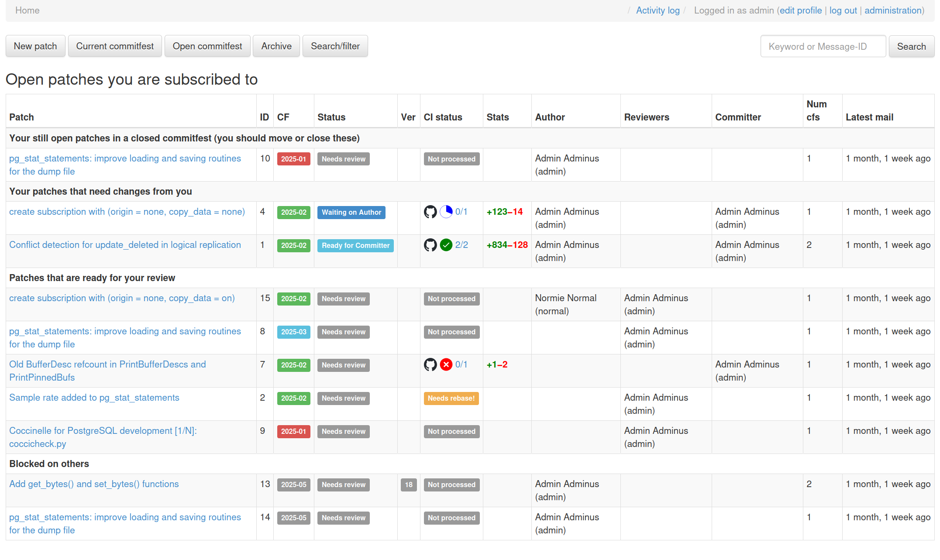Open the Current commitfest

115,46
